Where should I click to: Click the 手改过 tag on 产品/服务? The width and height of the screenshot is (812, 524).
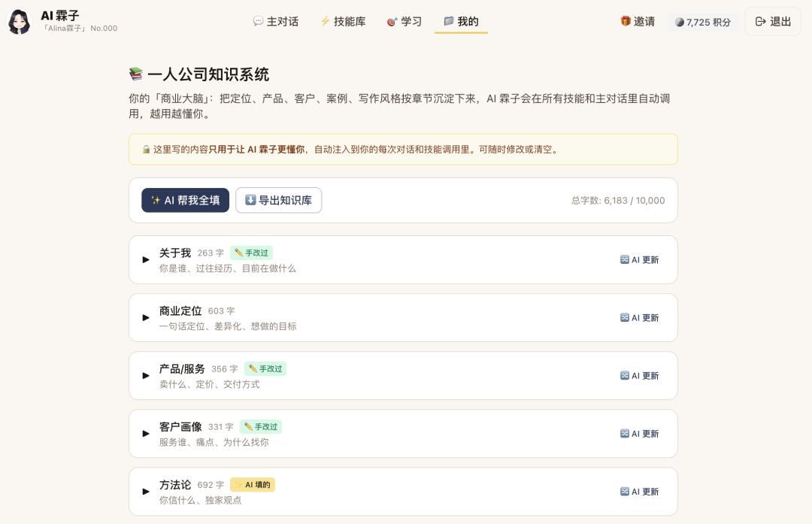(265, 368)
